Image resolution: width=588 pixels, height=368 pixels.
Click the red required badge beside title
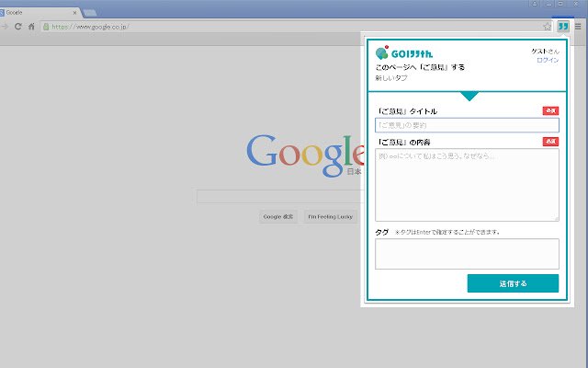(x=550, y=110)
